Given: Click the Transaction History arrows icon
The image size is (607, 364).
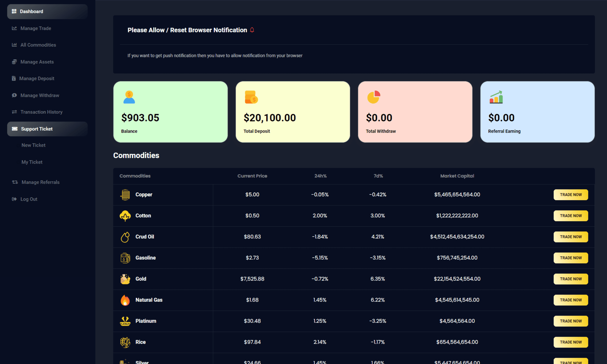Looking at the screenshot, I should (x=14, y=112).
